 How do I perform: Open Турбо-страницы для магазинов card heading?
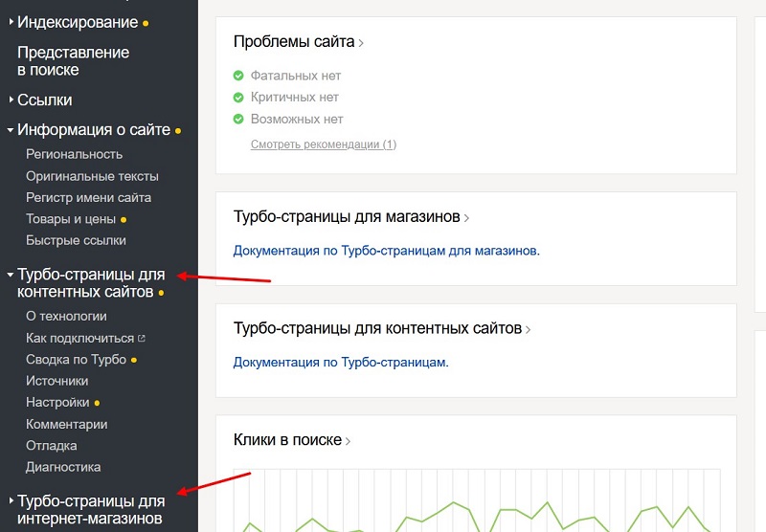pos(347,216)
